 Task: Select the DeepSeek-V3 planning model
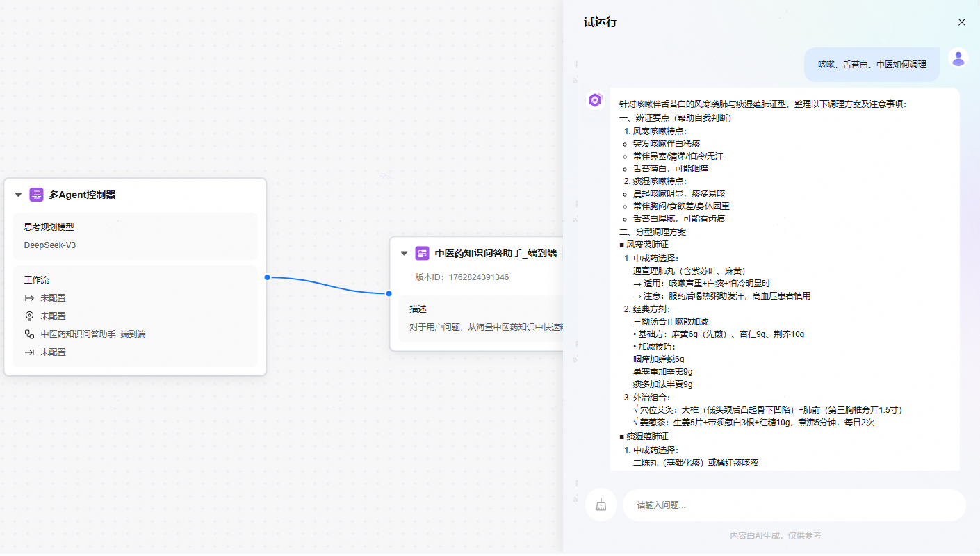[50, 245]
